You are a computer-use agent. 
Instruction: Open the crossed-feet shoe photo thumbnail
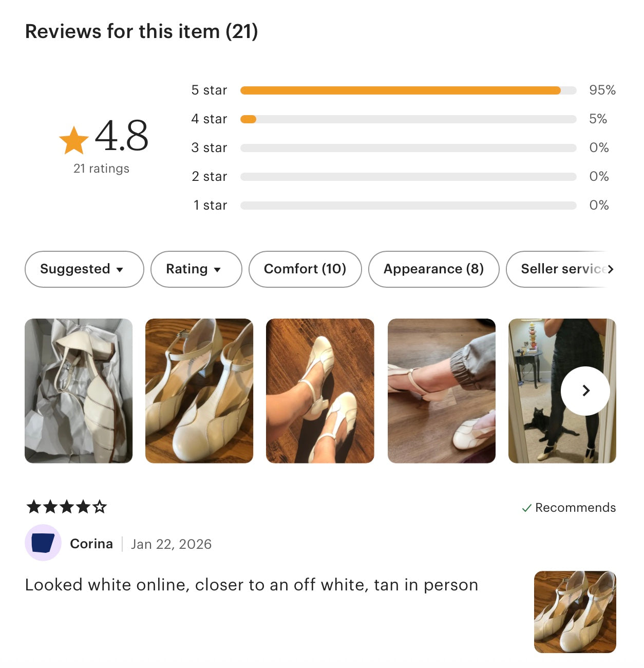320,391
